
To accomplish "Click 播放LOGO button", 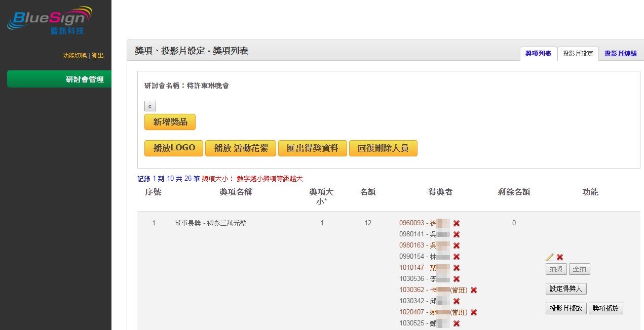I will (x=174, y=148).
